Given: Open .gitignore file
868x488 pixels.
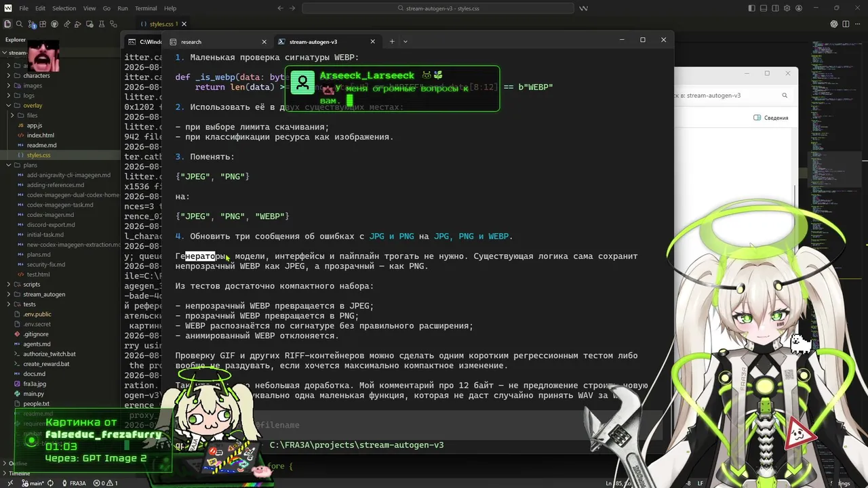Looking at the screenshot, I should point(35,334).
